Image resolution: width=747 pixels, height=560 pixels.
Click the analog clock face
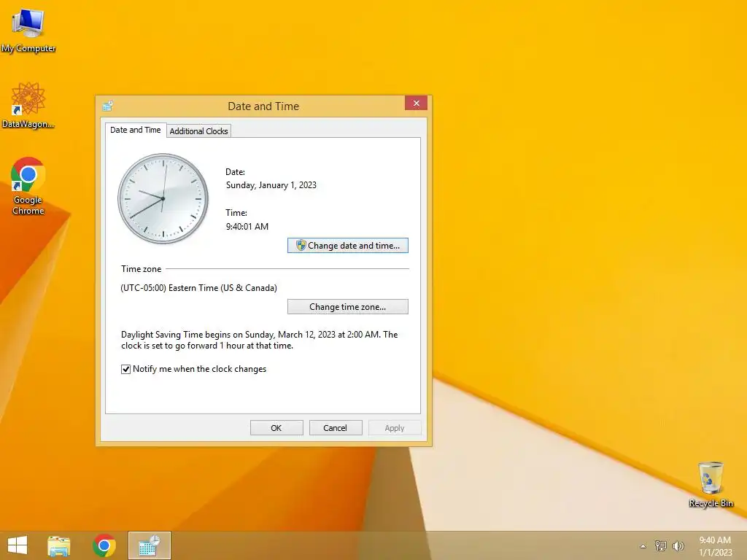[163, 198]
